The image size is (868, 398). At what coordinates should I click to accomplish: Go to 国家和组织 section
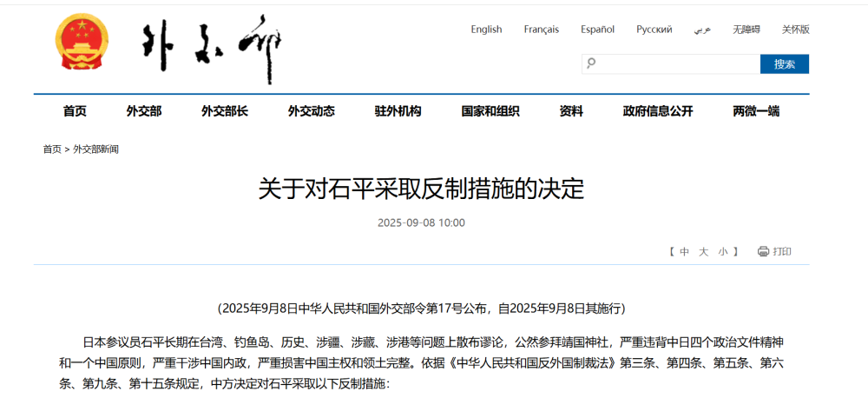coord(490,111)
